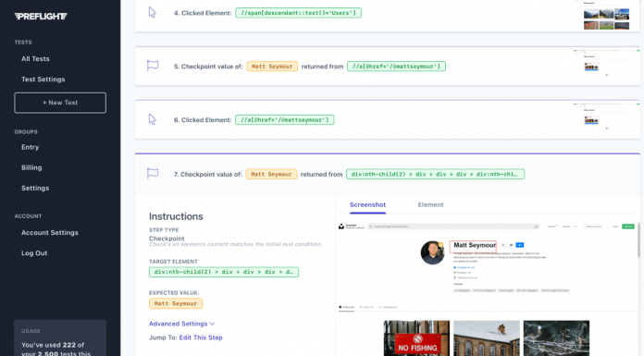Open step 5 screenshot thumbnail
Screen dimensions: 644x356
click(606, 64)
